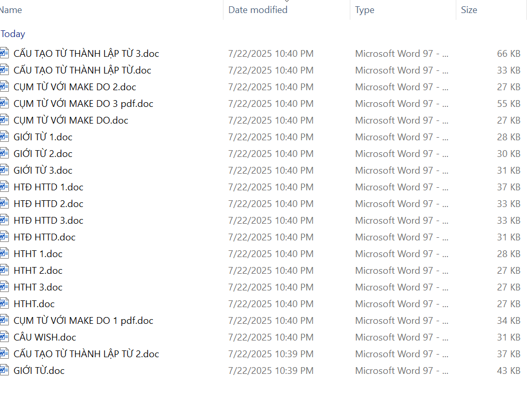Screen dimensions: 532x413
Task: Click Word icon of HTHT 3.doc
Action: pos(5,287)
